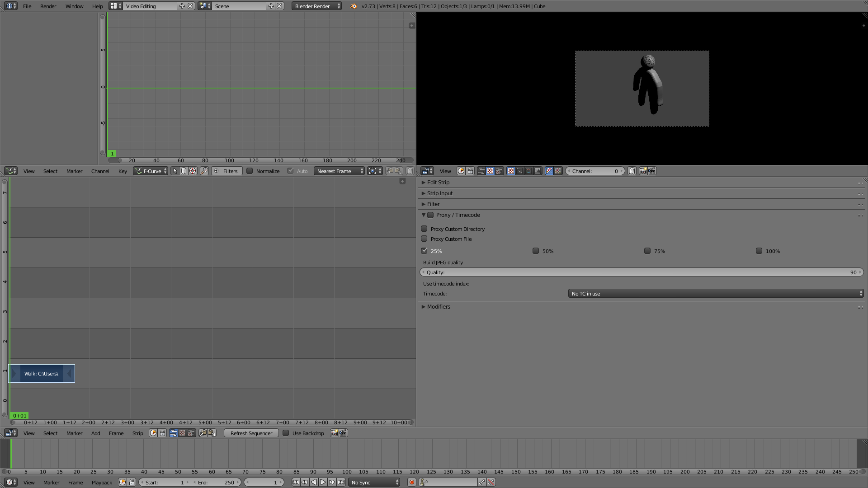868x488 pixels.
Task: Jump to the last frame in timeline
Action: coord(341,482)
